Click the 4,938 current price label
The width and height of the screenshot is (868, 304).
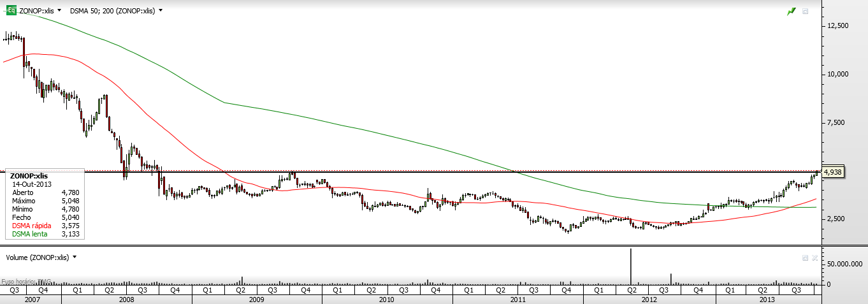834,172
